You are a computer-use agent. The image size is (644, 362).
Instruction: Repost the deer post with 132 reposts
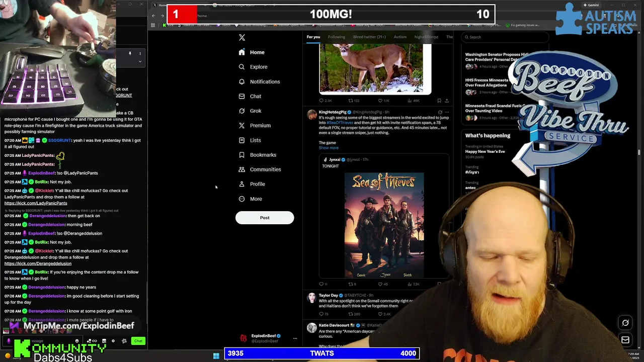tap(354, 101)
